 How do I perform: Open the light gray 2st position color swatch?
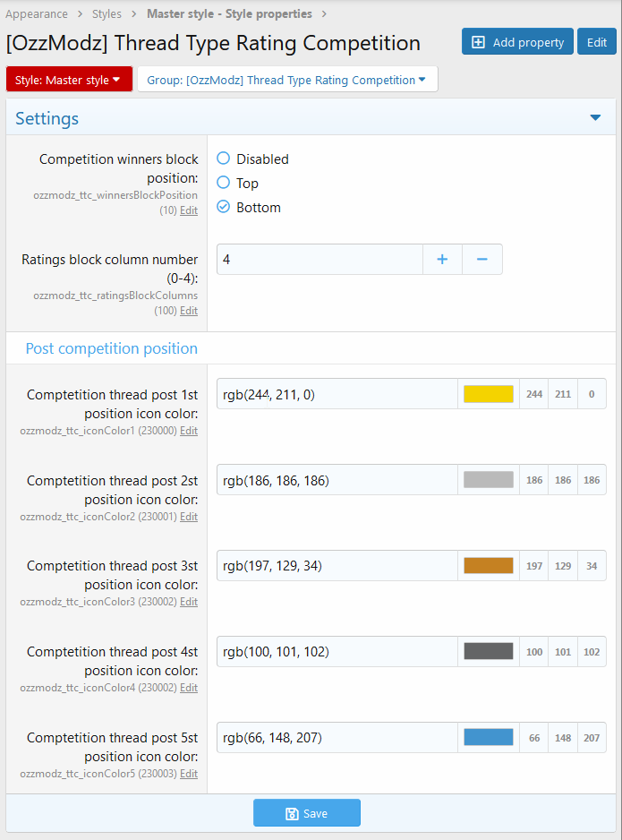tap(488, 479)
